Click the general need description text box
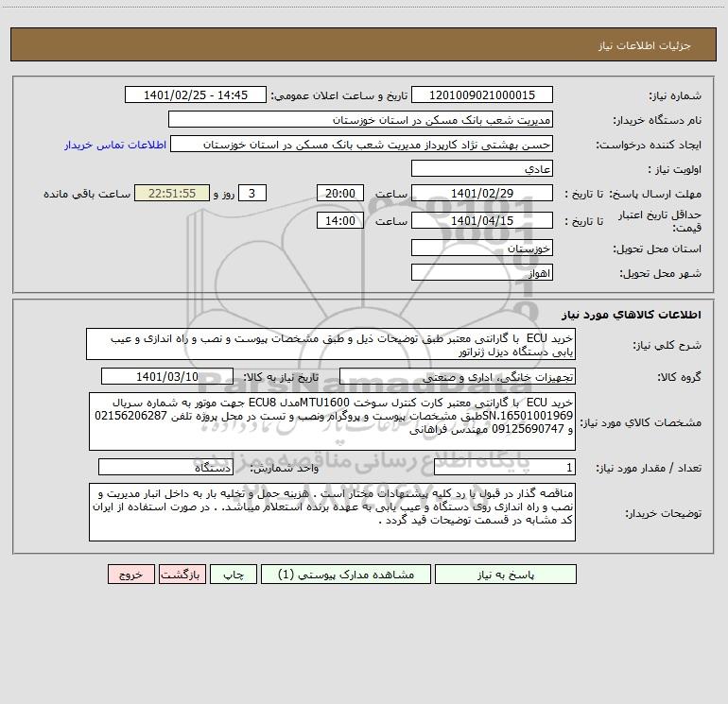Screen dimensions: 728x704 point(331,344)
